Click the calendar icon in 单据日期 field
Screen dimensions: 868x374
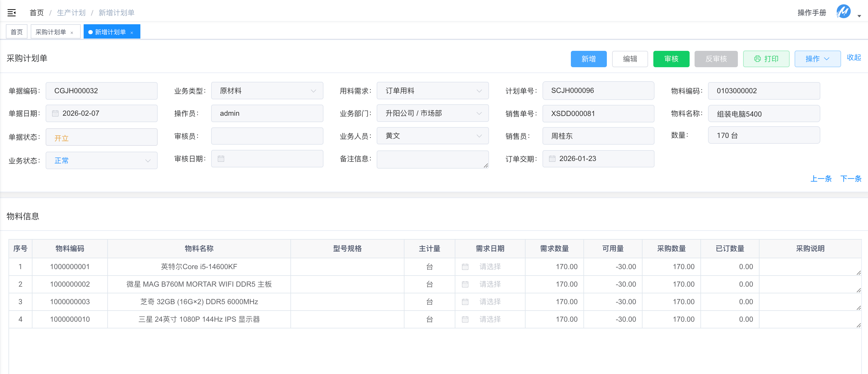(x=55, y=113)
